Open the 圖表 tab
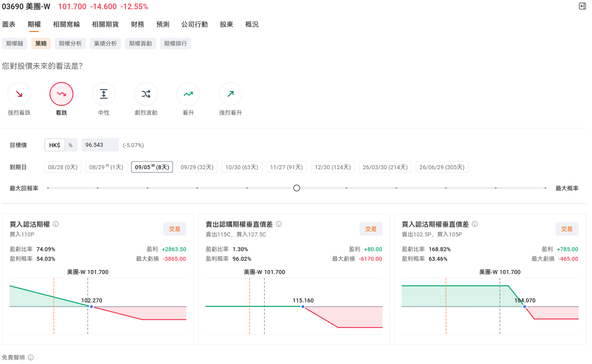 (x=9, y=24)
